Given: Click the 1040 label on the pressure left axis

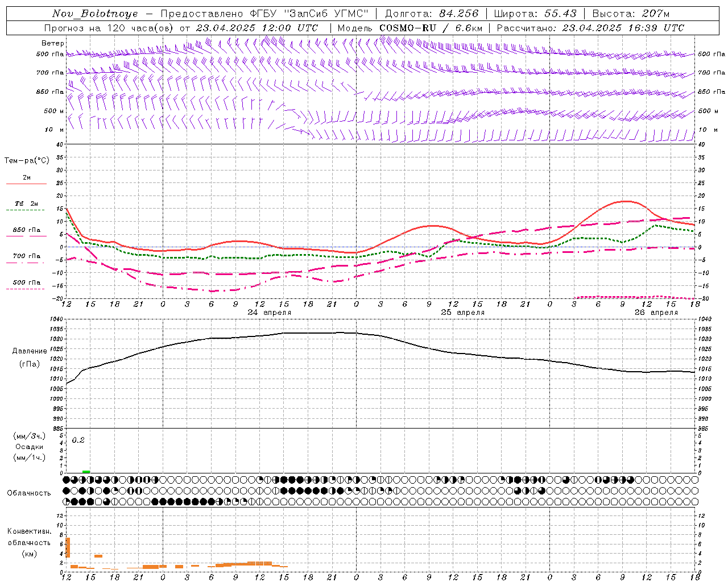Looking at the screenshot, I should click(57, 319).
